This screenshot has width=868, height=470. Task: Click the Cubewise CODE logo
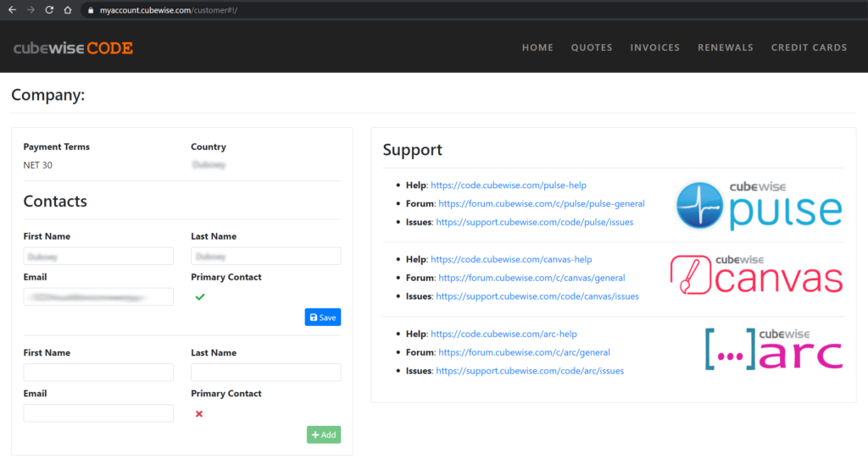point(73,48)
